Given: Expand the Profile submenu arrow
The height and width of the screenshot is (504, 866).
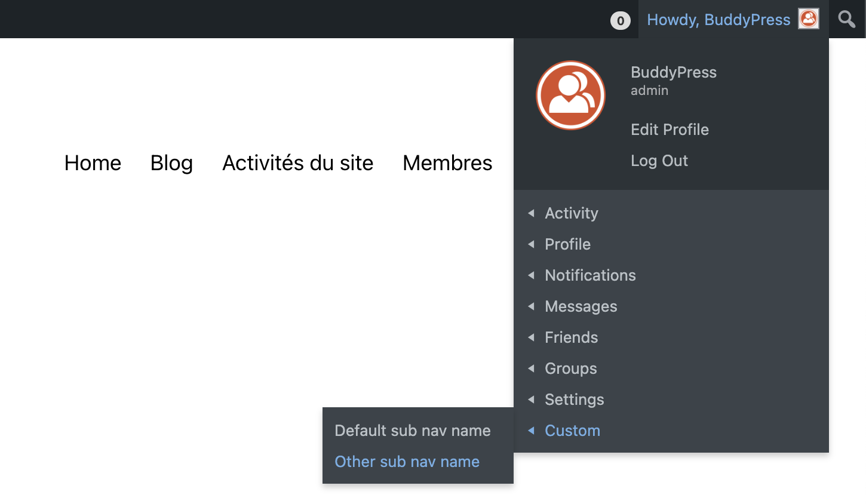Looking at the screenshot, I should coord(531,244).
